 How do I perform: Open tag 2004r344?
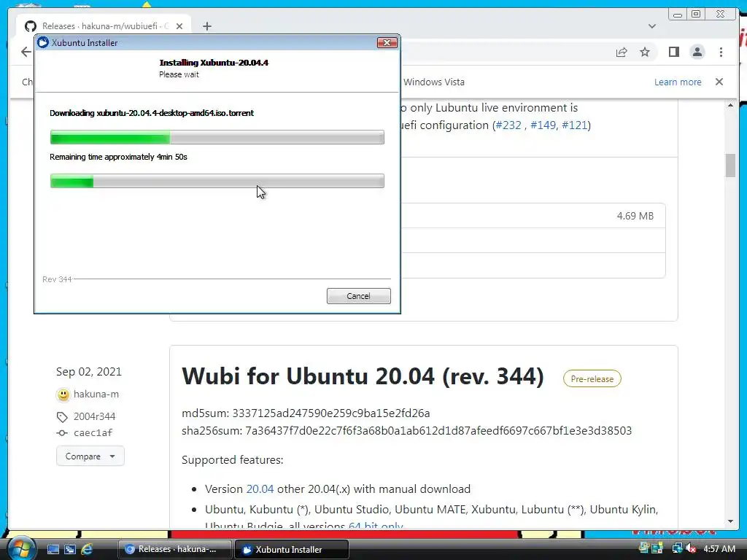click(x=94, y=416)
